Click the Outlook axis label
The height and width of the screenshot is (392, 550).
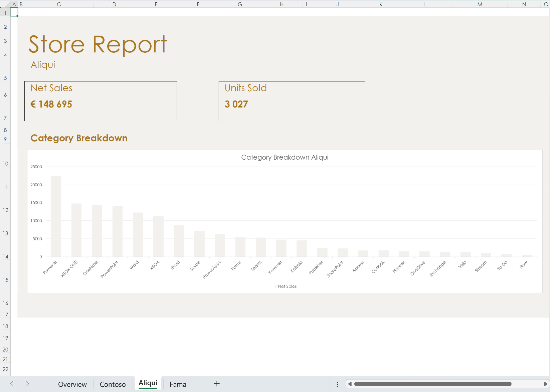tap(378, 267)
